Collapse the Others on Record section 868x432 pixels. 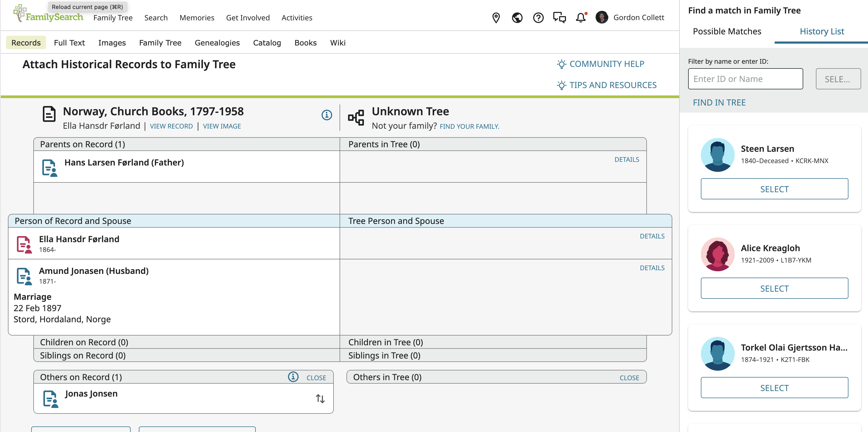point(316,378)
